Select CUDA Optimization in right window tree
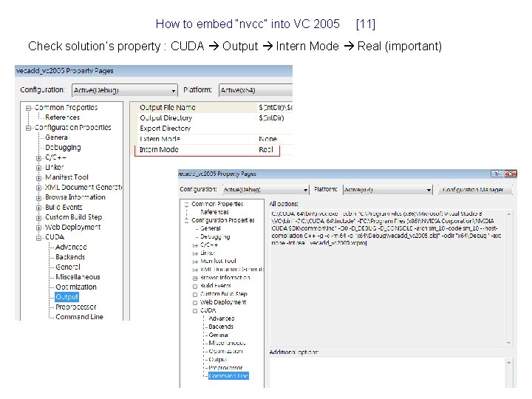Viewport: 532px width, 399px height. click(x=225, y=351)
